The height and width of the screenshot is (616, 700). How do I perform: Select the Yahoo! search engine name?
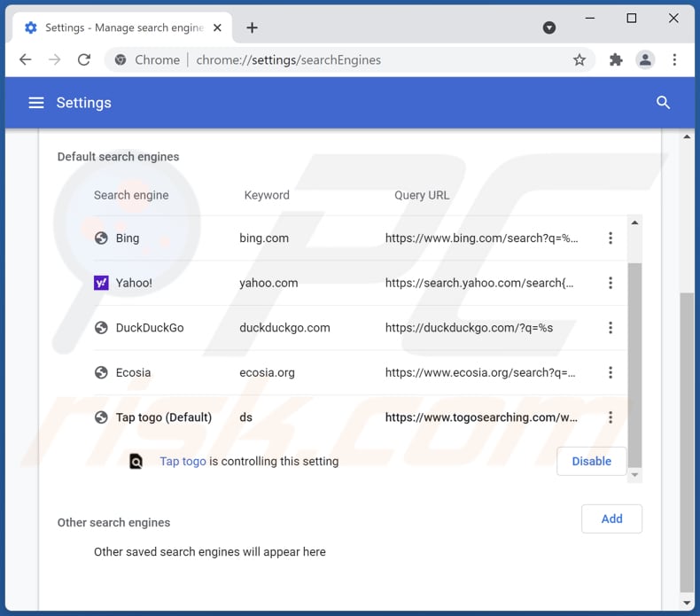pyautogui.click(x=134, y=283)
